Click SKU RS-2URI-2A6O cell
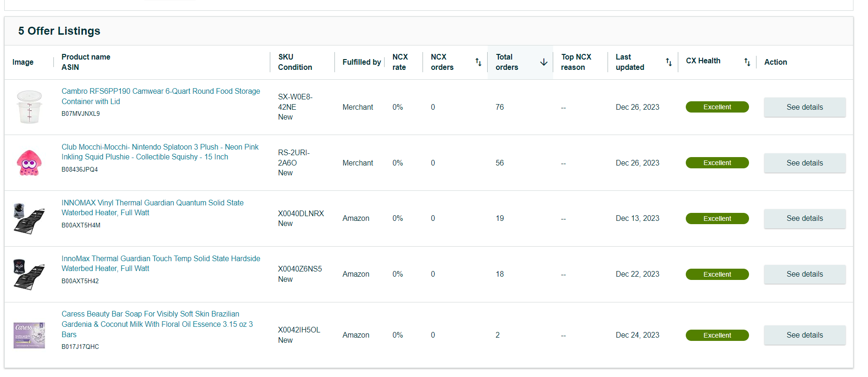868x377 pixels. 294,158
